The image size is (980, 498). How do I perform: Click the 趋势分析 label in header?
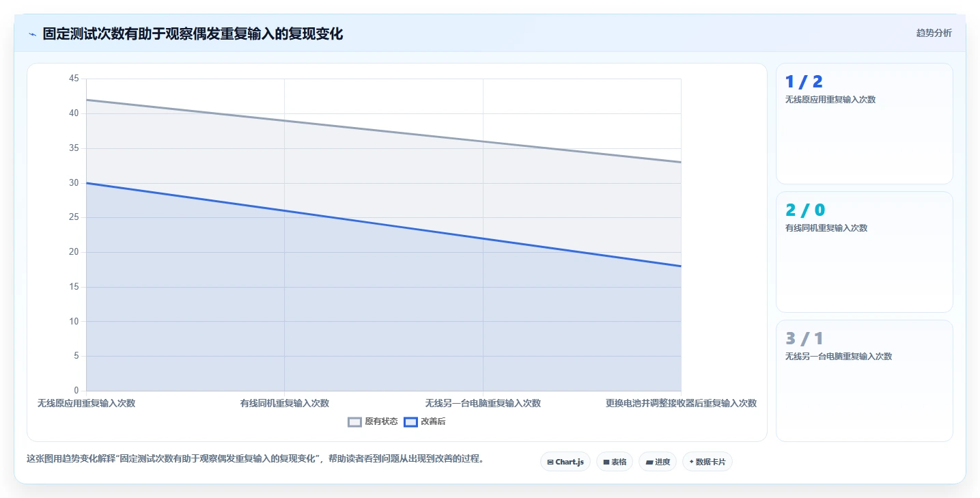tap(934, 33)
